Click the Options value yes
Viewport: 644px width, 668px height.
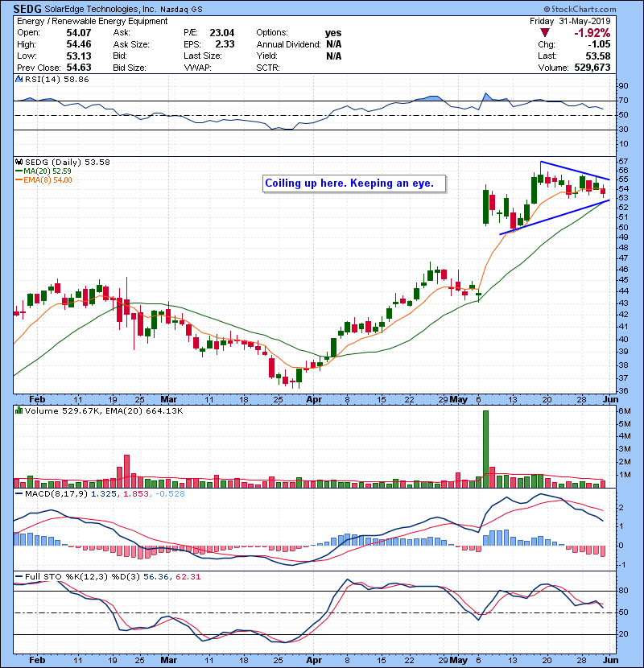coord(333,33)
